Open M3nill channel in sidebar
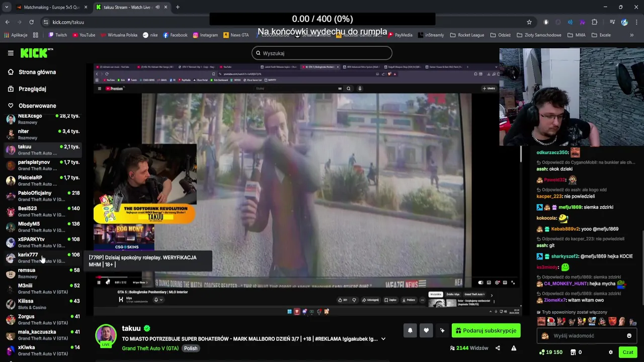This screenshot has width=644, height=362. tap(43, 289)
